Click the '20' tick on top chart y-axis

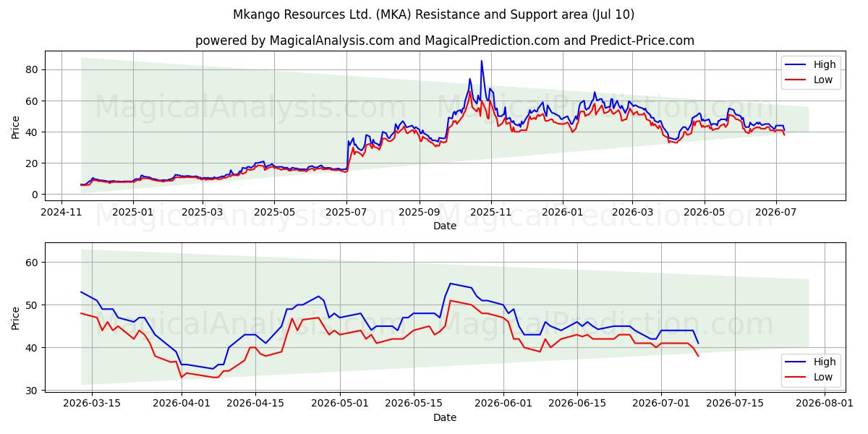[33, 163]
